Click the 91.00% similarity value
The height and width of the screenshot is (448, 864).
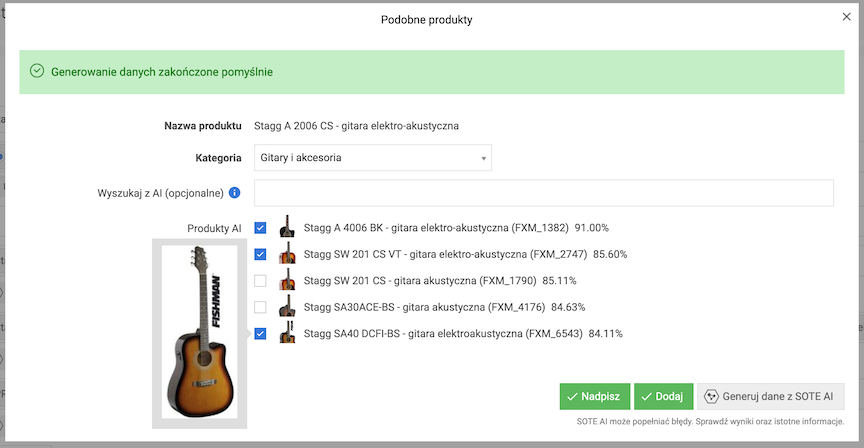592,228
